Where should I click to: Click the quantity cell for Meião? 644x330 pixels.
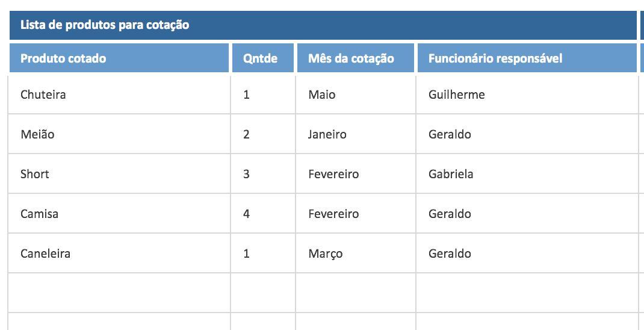(263, 134)
